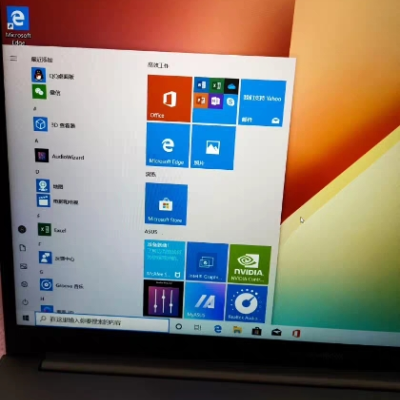
Task: Open the Office tile
Action: point(169,99)
